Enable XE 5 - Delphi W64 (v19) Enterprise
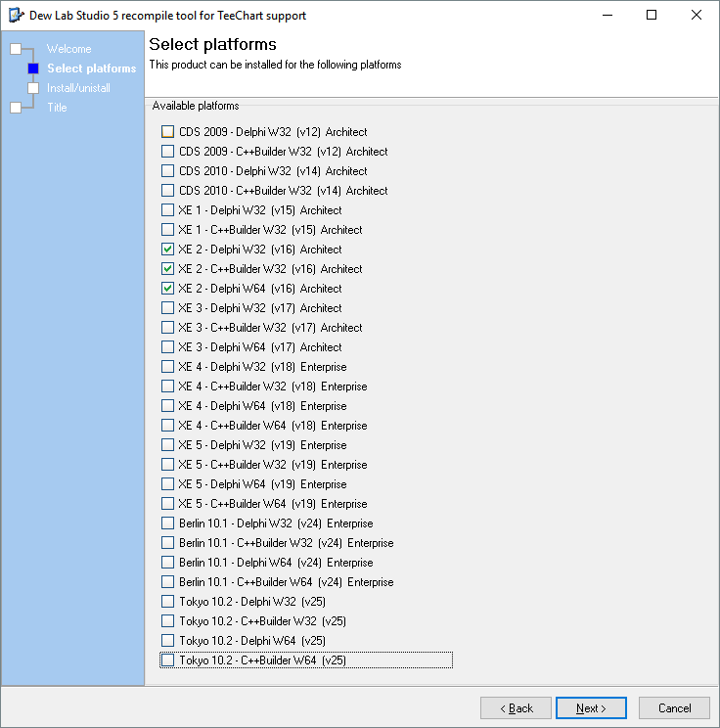 (x=167, y=484)
